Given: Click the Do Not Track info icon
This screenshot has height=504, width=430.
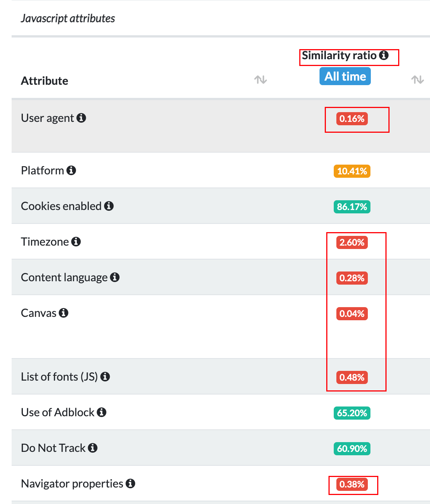Looking at the screenshot, I should point(93,448).
